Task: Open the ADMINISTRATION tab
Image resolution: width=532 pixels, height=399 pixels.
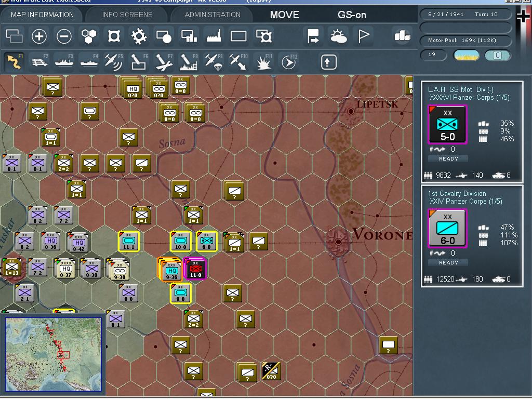Action: coord(212,15)
